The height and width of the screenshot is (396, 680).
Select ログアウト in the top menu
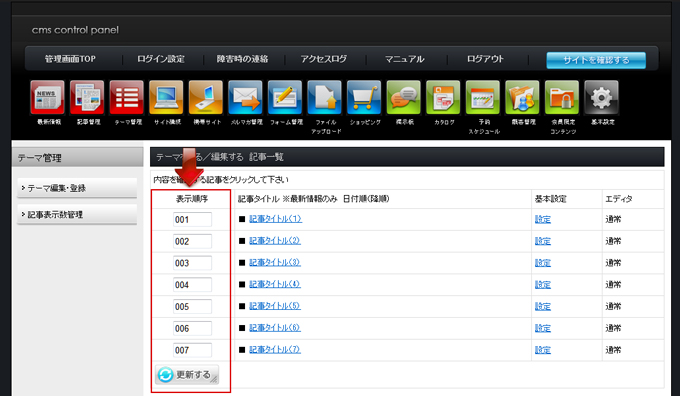point(486,59)
